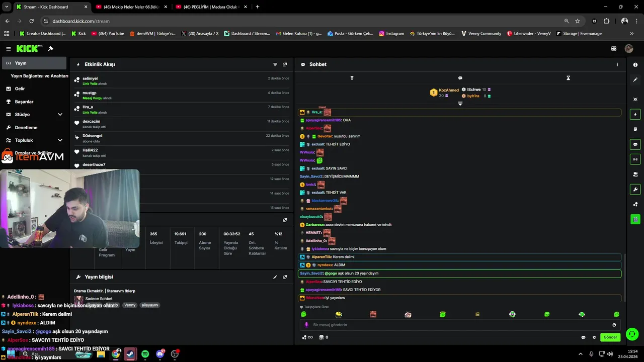Click the camera focus icon in right sidebar

point(635,100)
